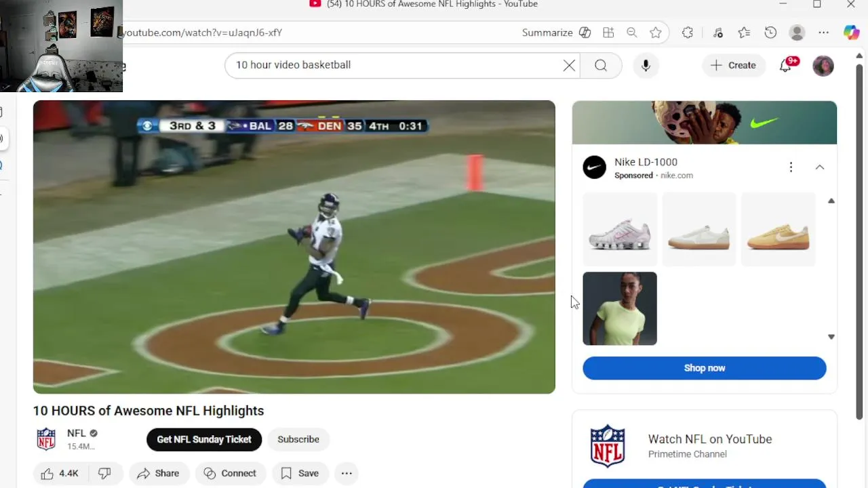Select the white gum-sole Nike shoe thumbnail
The width and height of the screenshot is (868, 488).
point(699,229)
